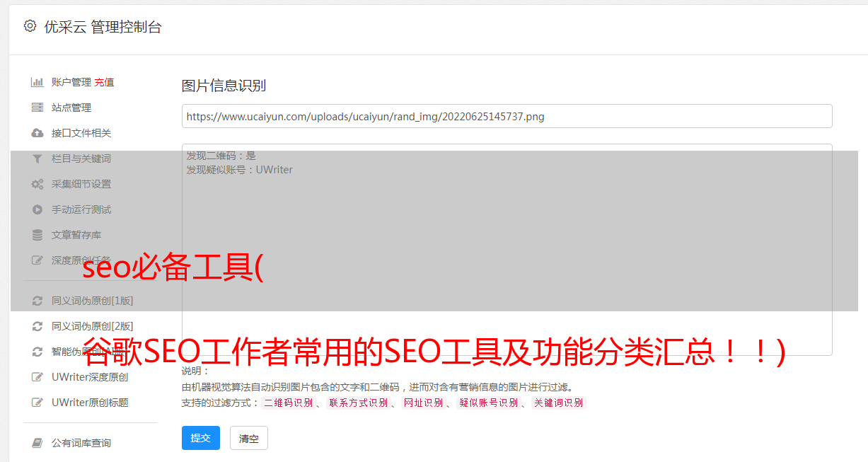The image size is (868, 462).
Task: Open 账户管理 in the sidebar
Action: [71, 82]
